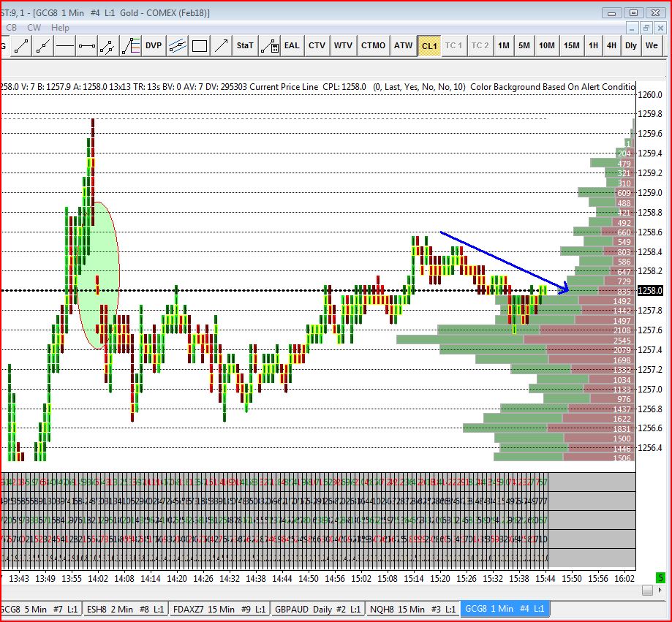
Task: Click the scrollbar right arrow
Action: (660, 591)
